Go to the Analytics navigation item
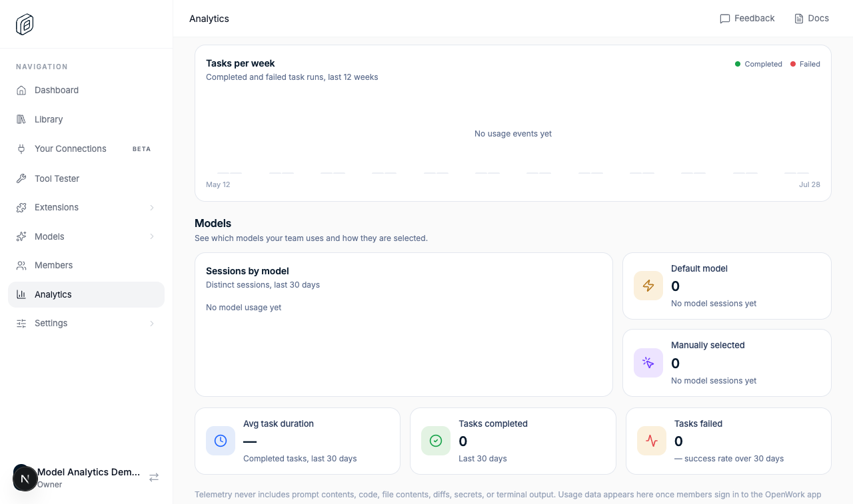 [x=86, y=294]
